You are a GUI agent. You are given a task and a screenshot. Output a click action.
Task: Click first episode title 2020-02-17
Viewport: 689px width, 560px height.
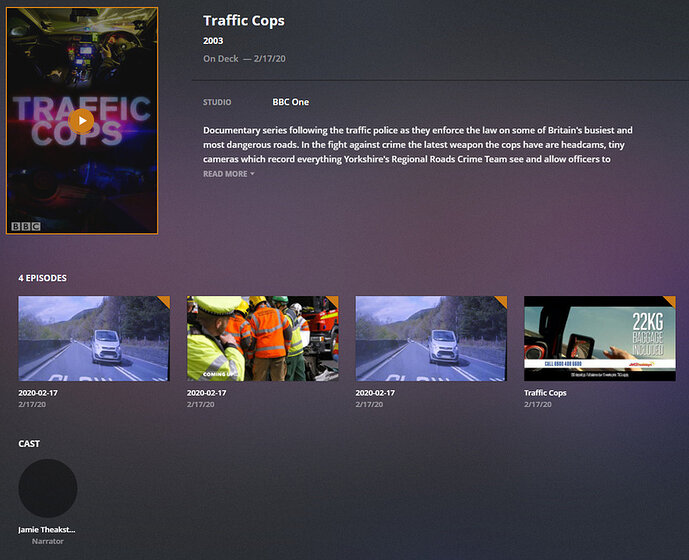(x=38, y=393)
